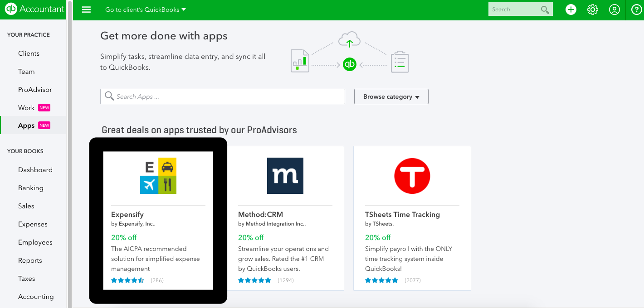Click the QuickBooks Accountant logo

coord(34,9)
